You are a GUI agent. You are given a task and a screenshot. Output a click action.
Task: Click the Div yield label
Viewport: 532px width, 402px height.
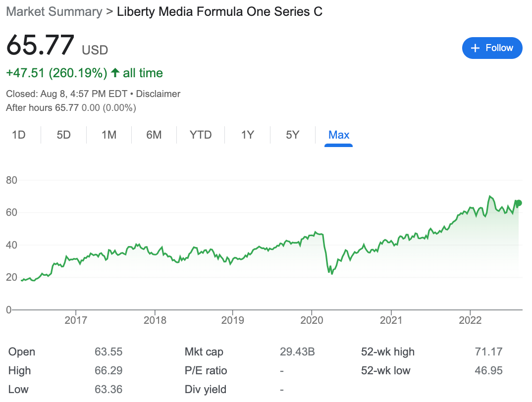(x=205, y=390)
